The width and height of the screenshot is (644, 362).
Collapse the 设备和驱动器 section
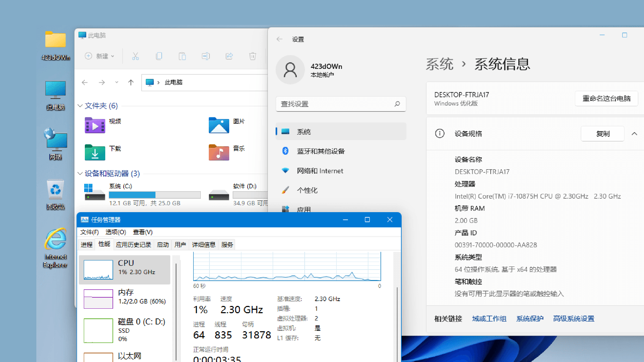point(80,173)
